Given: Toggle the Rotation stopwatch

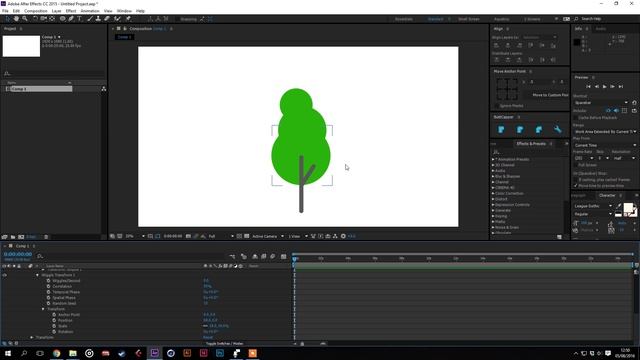Looking at the screenshot, I should point(54,332).
